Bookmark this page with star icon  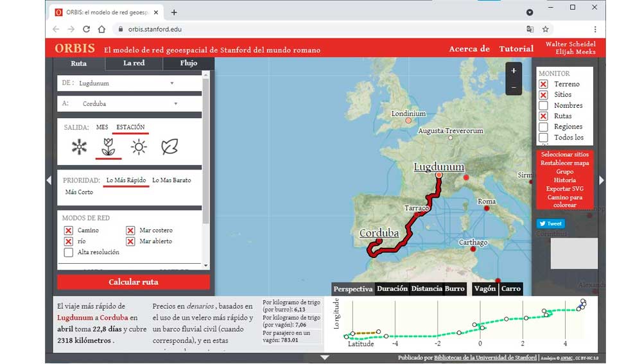click(x=546, y=29)
